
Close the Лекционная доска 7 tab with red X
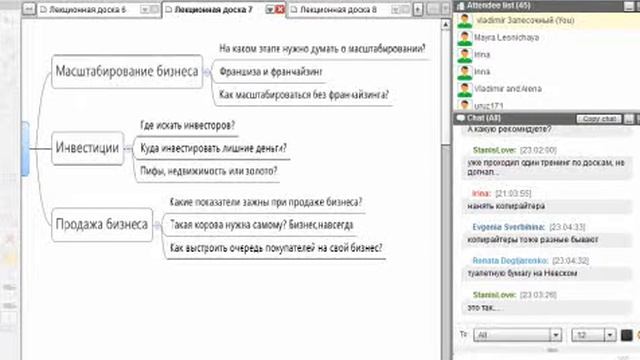pyautogui.click(x=280, y=9)
